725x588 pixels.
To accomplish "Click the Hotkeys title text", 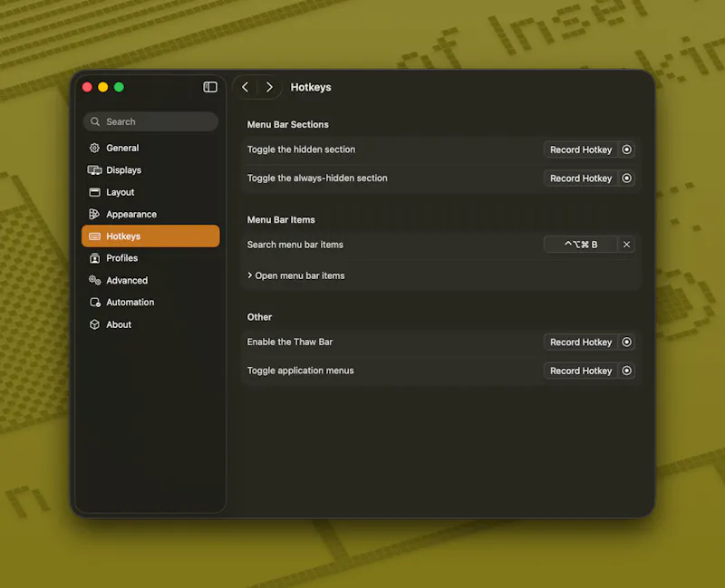I will point(311,87).
